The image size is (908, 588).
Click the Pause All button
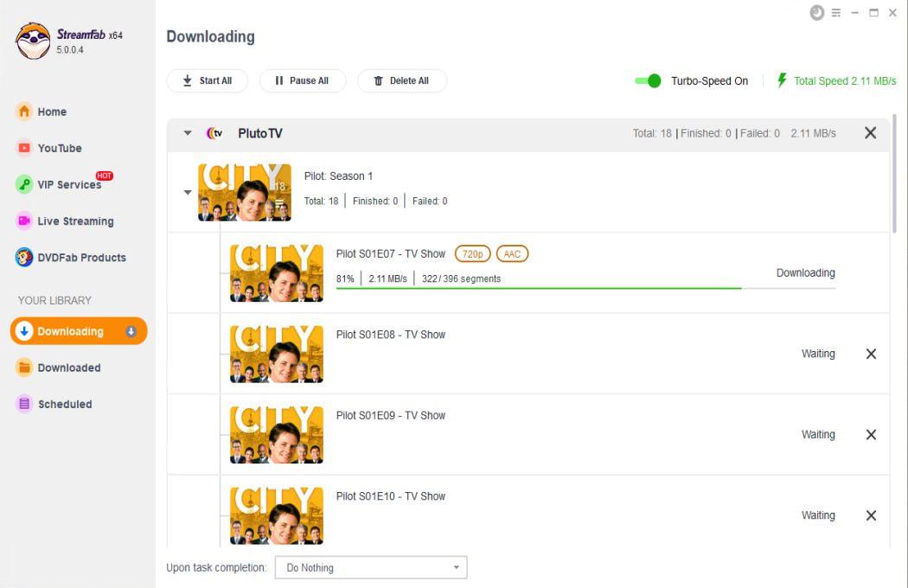click(303, 80)
